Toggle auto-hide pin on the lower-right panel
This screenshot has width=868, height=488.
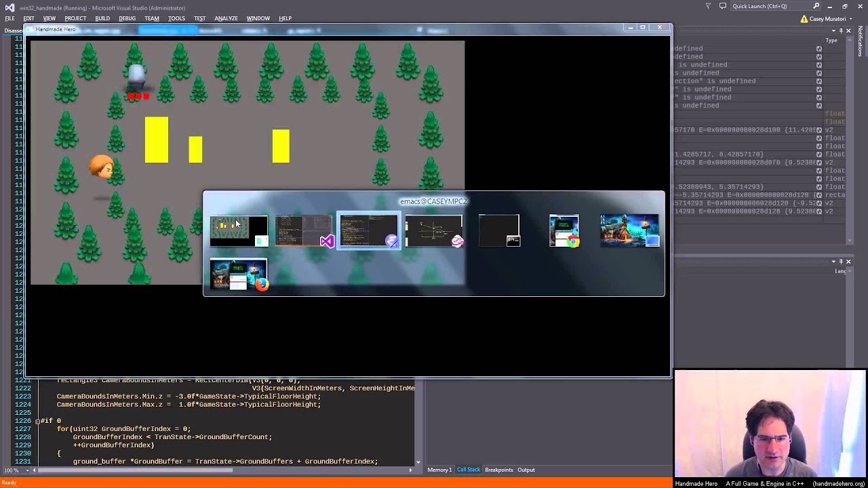click(x=841, y=262)
